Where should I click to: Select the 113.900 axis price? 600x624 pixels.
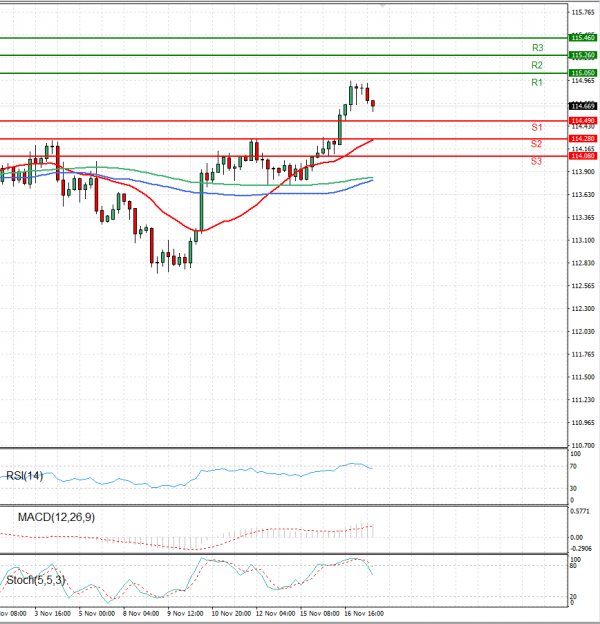click(x=583, y=172)
